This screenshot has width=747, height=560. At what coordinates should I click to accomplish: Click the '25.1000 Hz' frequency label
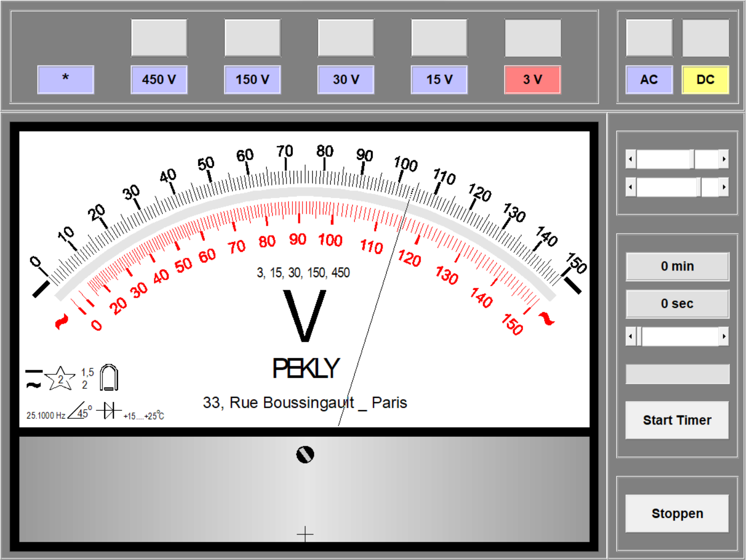click(x=46, y=415)
